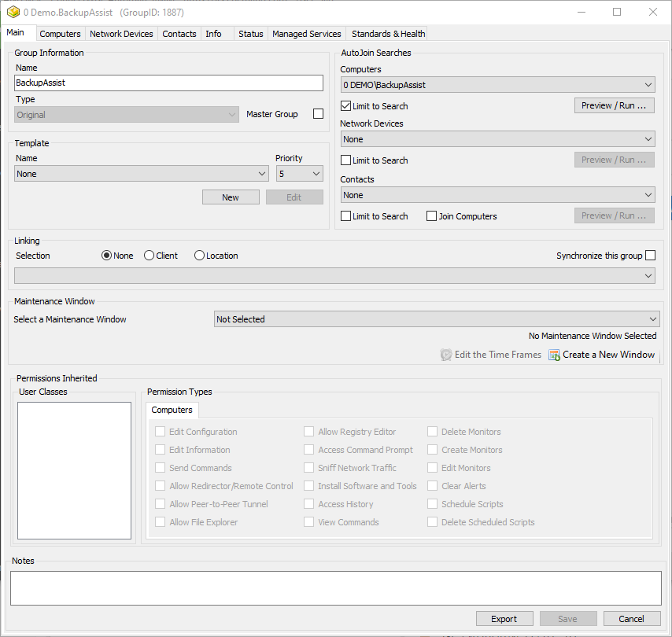The height and width of the screenshot is (637, 672).
Task: Click the Edit the Time Frames gear icon
Action: (x=446, y=355)
